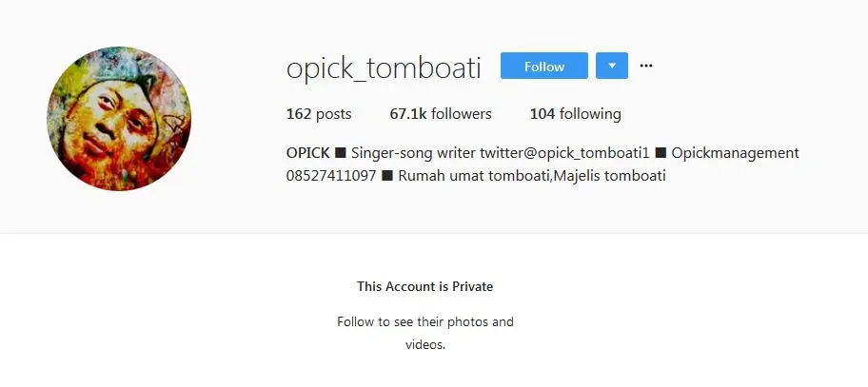Select the opick_tomboati username heading

pos(384,68)
